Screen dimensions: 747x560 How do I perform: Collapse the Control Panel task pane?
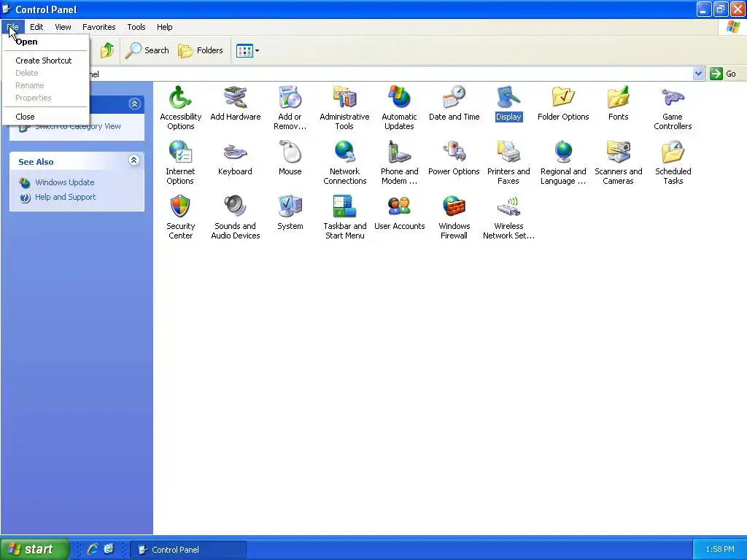tap(134, 104)
